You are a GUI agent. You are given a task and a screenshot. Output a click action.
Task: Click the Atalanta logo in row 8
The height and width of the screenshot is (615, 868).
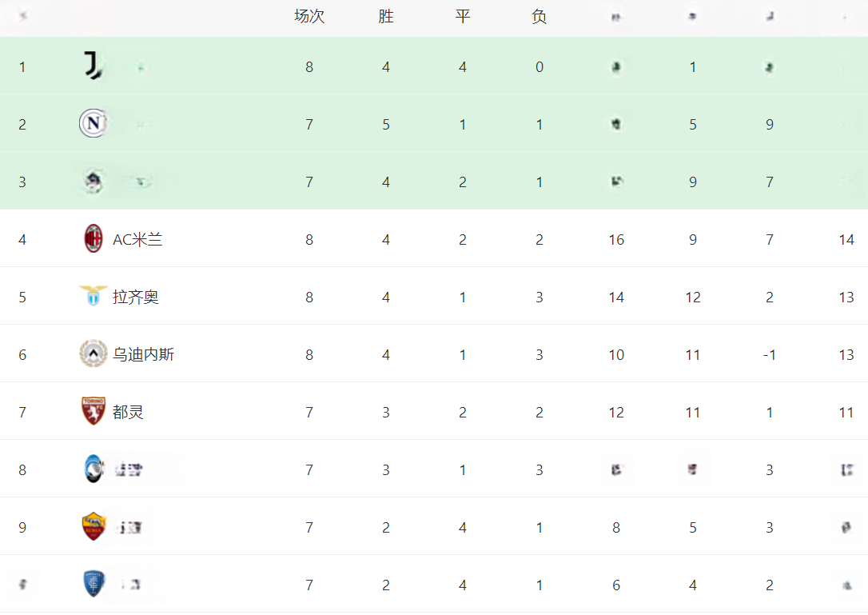pyautogui.click(x=93, y=469)
